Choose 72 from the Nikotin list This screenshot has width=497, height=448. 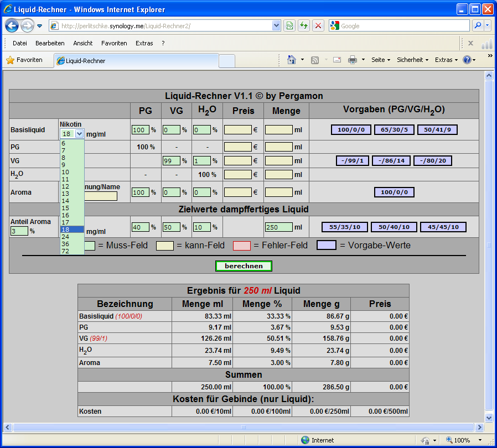(x=72, y=251)
